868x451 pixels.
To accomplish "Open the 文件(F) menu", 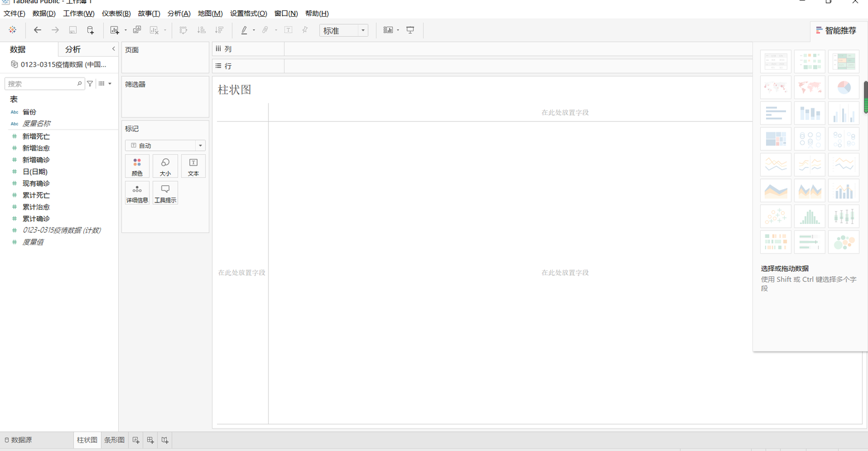I will 14,13.
